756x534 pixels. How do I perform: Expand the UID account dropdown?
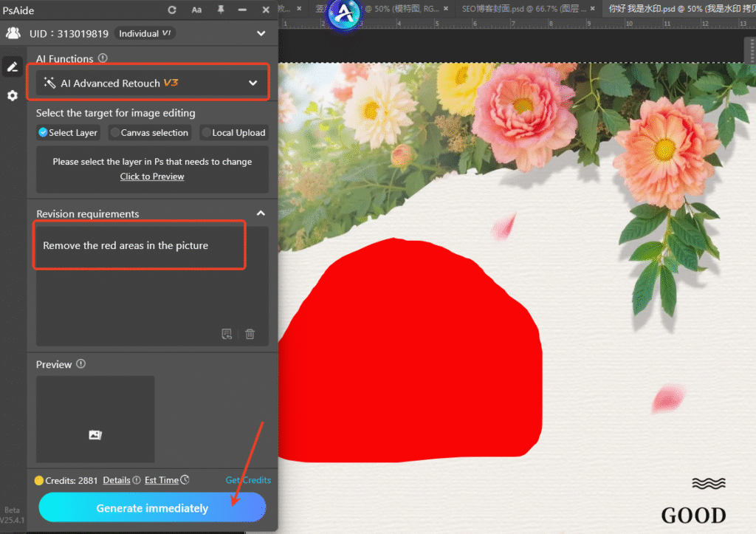click(x=261, y=33)
